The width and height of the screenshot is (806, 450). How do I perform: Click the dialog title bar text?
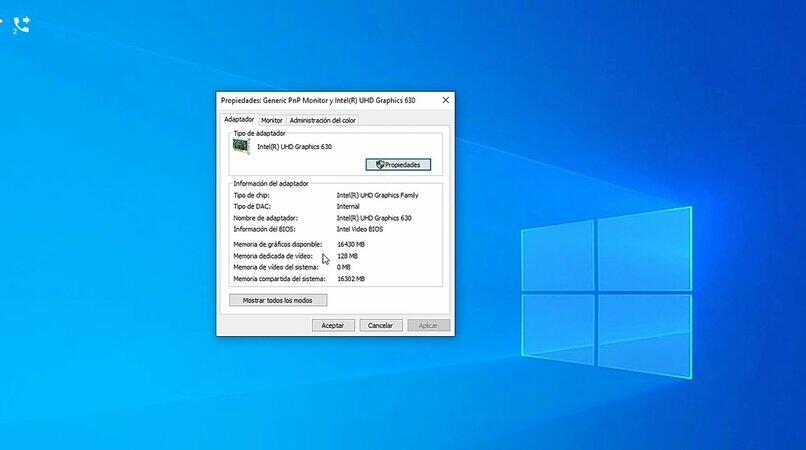pyautogui.click(x=318, y=101)
